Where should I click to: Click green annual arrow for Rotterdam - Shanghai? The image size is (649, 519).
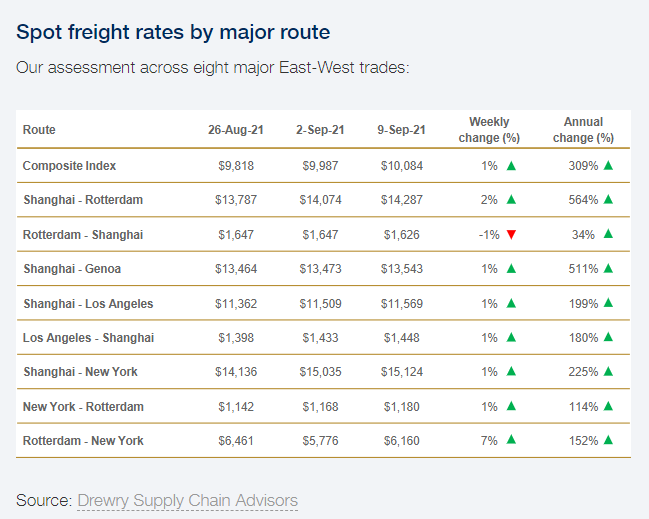608,235
